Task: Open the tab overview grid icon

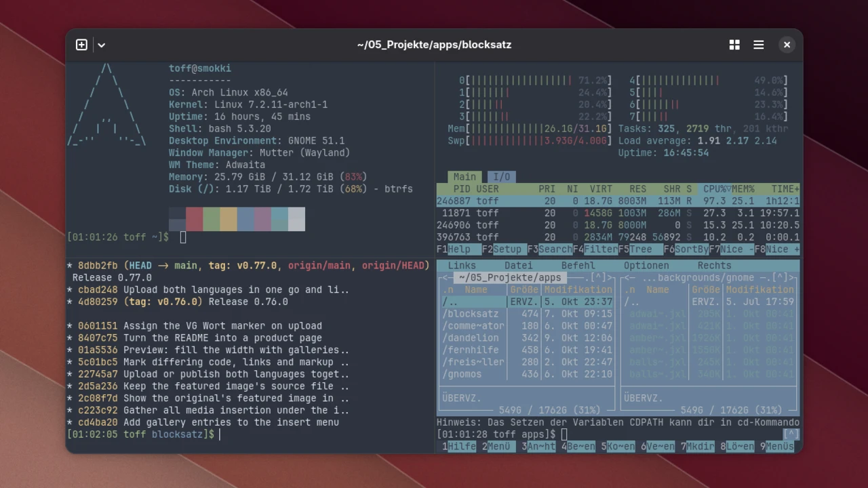Action: pos(734,45)
